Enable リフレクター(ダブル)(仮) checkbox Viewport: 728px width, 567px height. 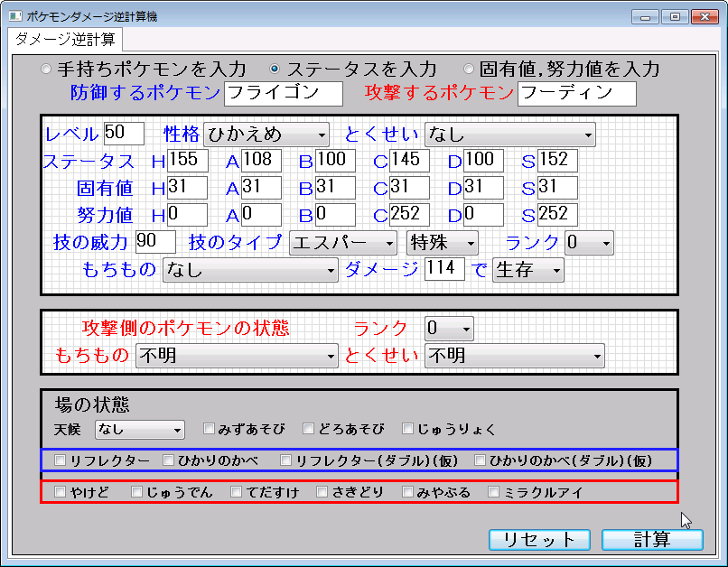tap(285, 460)
